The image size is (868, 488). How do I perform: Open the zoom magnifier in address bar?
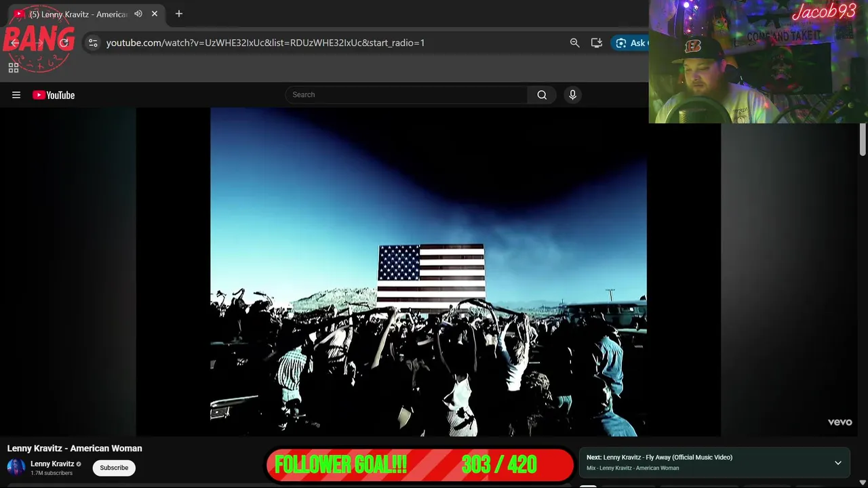(574, 43)
